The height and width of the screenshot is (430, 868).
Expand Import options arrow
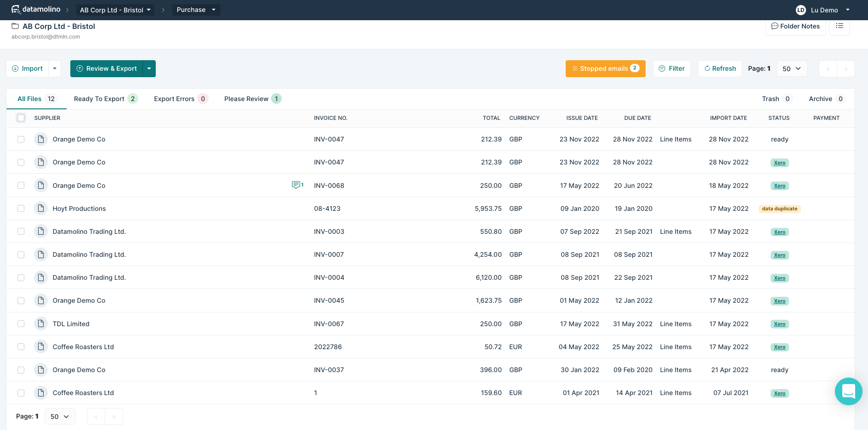55,68
